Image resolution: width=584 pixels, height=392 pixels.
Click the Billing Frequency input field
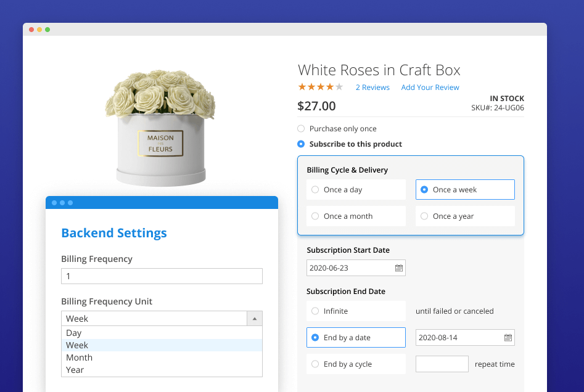[162, 276]
